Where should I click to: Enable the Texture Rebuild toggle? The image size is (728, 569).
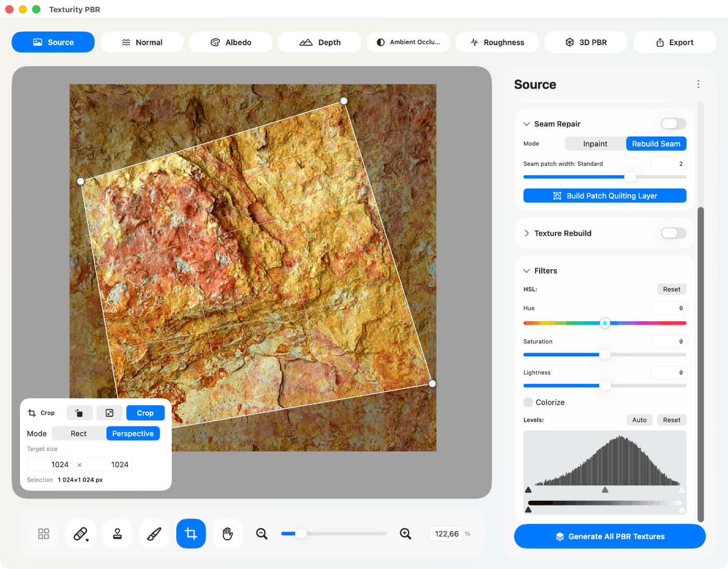[x=673, y=233]
